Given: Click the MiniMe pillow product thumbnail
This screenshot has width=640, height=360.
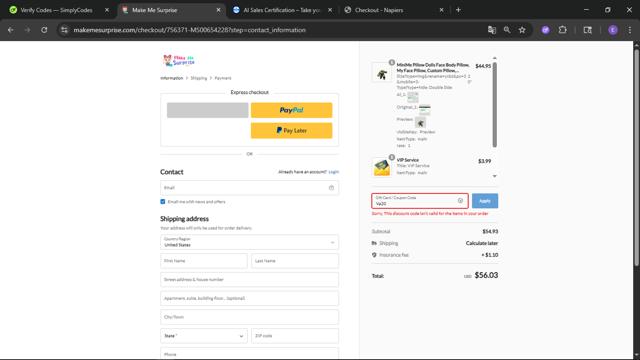Looking at the screenshot, I should (382, 73).
